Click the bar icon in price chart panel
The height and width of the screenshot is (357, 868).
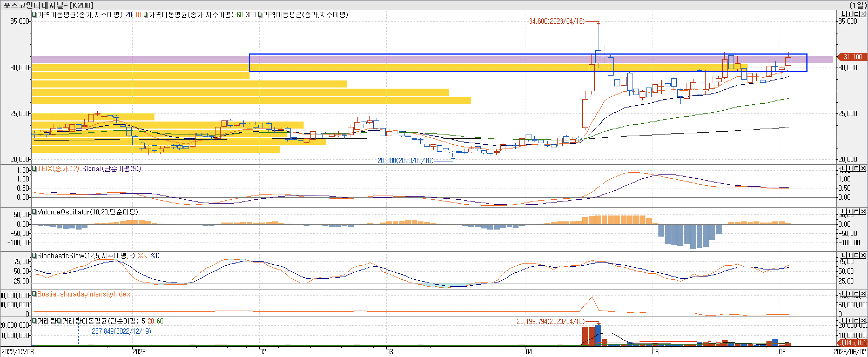pos(850,14)
